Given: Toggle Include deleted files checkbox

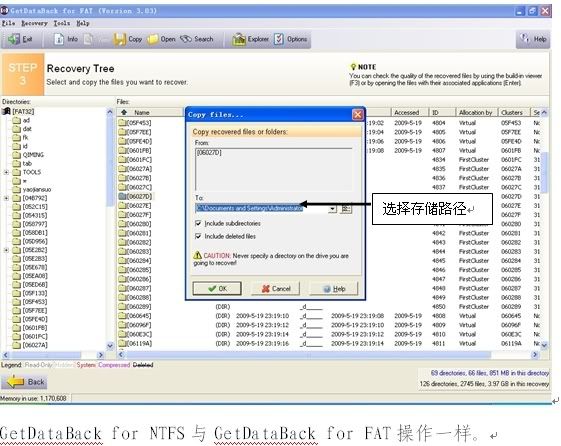Looking at the screenshot, I should 198,236.
